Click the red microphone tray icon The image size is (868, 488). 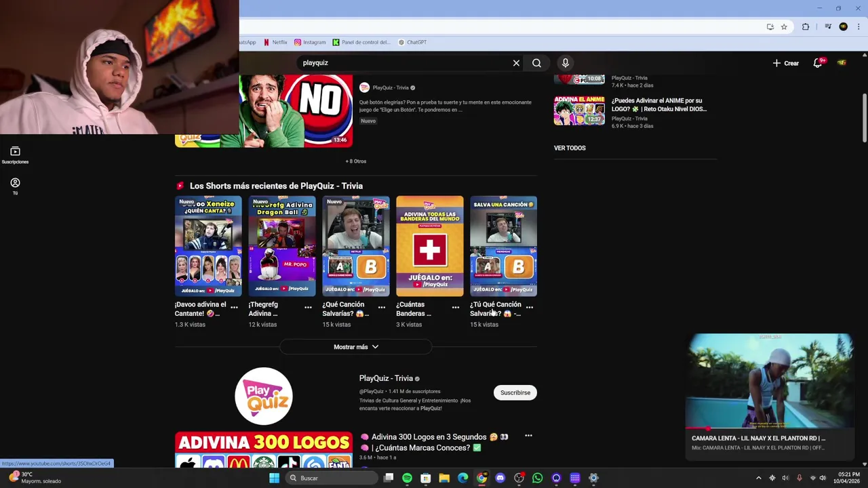799,478
